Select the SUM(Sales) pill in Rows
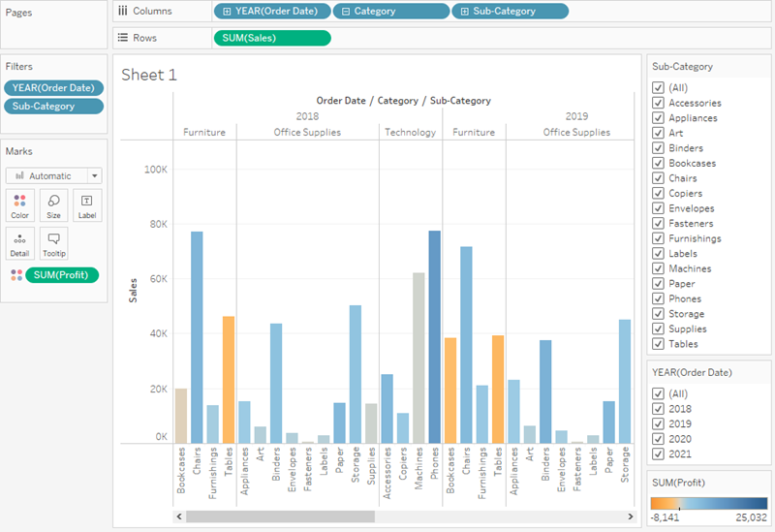This screenshot has width=775, height=532. pyautogui.click(x=272, y=38)
